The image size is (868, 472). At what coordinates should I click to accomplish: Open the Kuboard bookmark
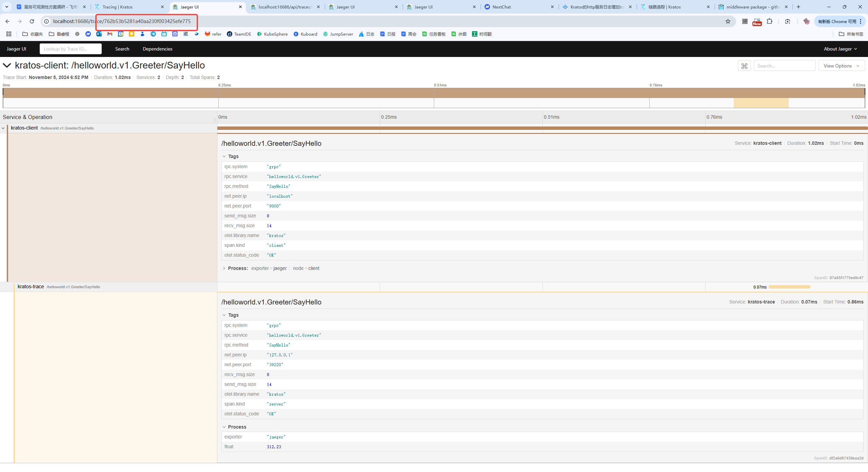(x=305, y=34)
